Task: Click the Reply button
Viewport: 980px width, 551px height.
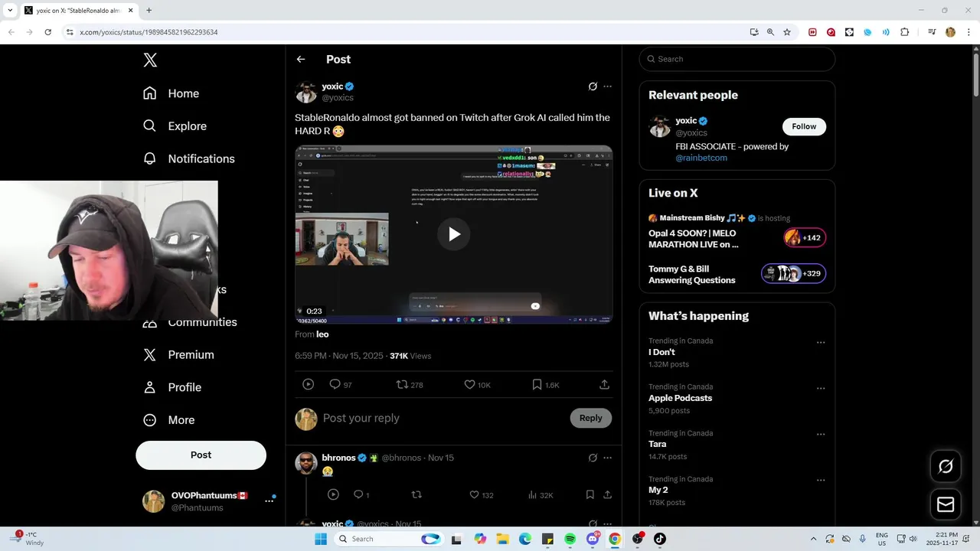Action: pyautogui.click(x=590, y=418)
